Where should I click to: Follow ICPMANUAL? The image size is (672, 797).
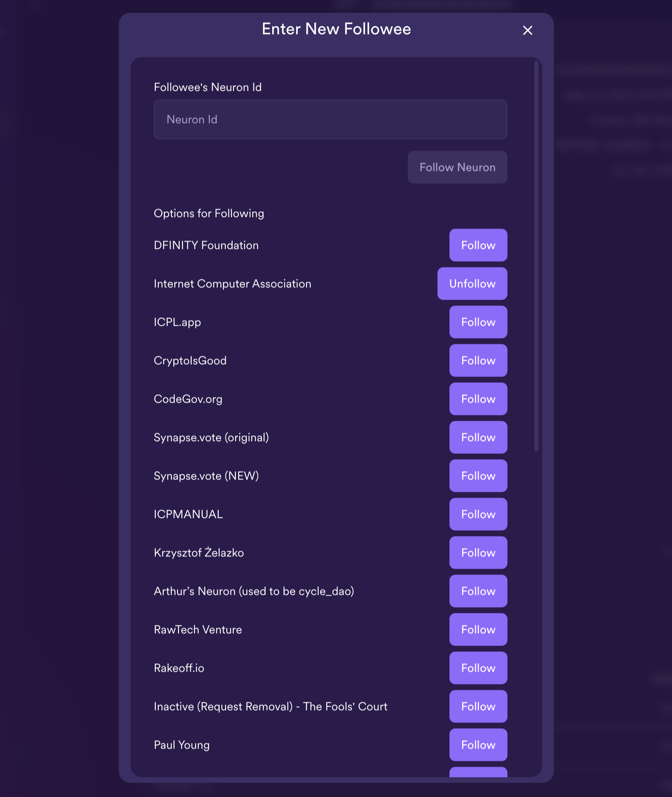click(x=478, y=514)
